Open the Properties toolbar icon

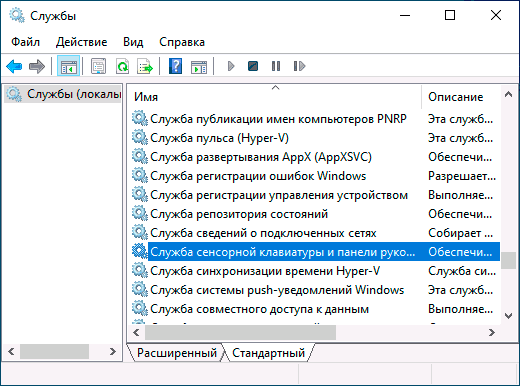[99, 66]
